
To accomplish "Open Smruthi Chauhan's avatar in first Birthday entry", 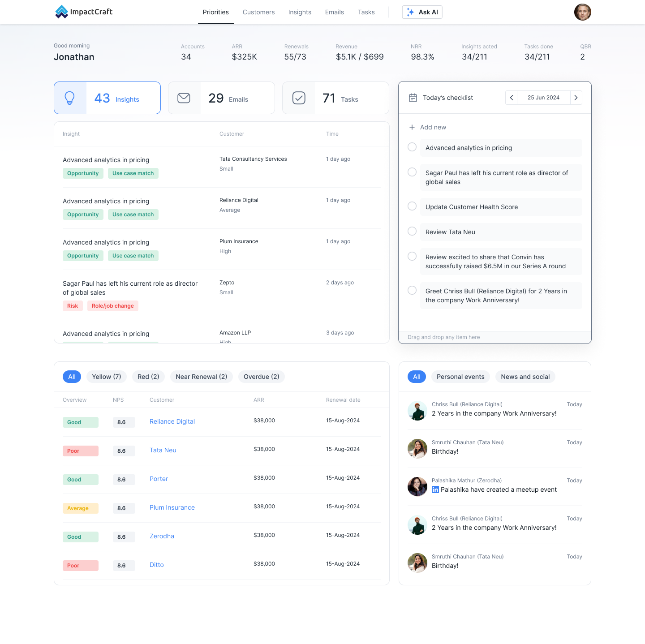I will [x=417, y=449].
